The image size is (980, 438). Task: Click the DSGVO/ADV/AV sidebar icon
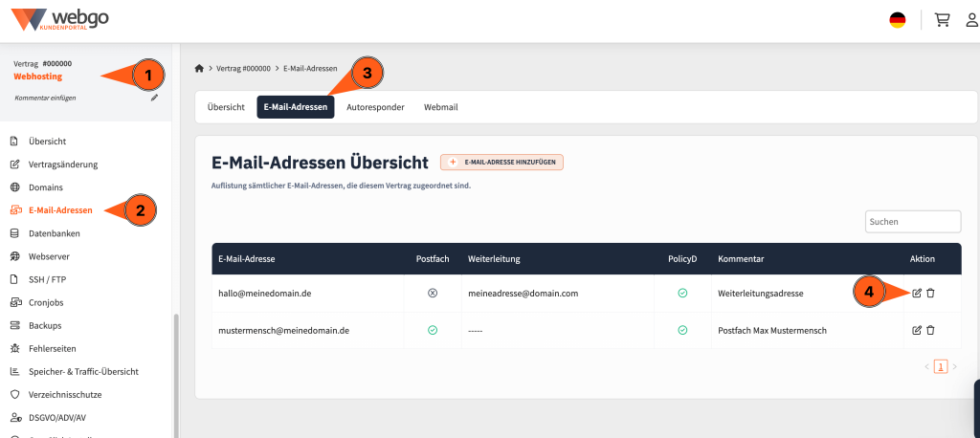pos(15,417)
